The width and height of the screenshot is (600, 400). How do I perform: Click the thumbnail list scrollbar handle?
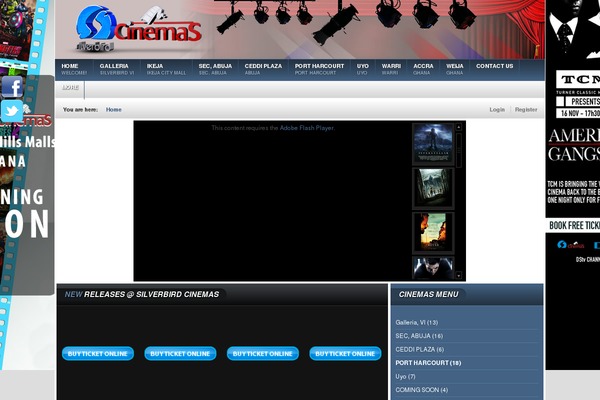point(458,150)
